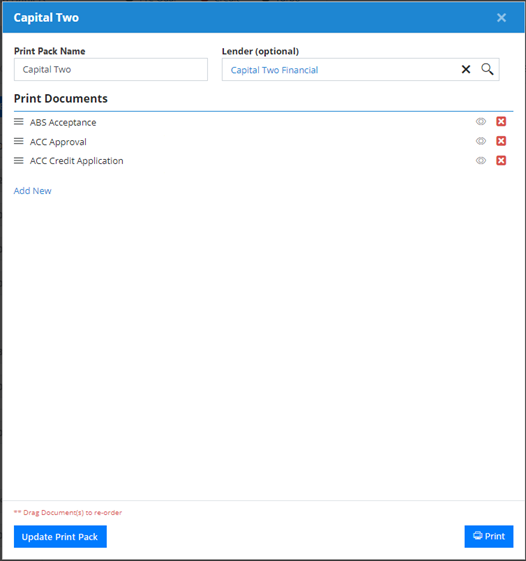
Task: Grab the ABS Acceptance drag handle
Action: (x=19, y=122)
